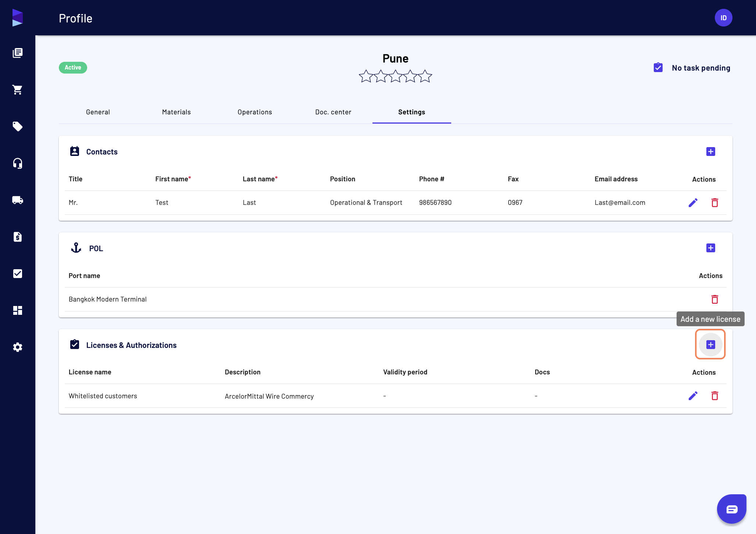Viewport: 756px width, 534px height.
Task: Click the first rating star
Action: click(x=366, y=76)
